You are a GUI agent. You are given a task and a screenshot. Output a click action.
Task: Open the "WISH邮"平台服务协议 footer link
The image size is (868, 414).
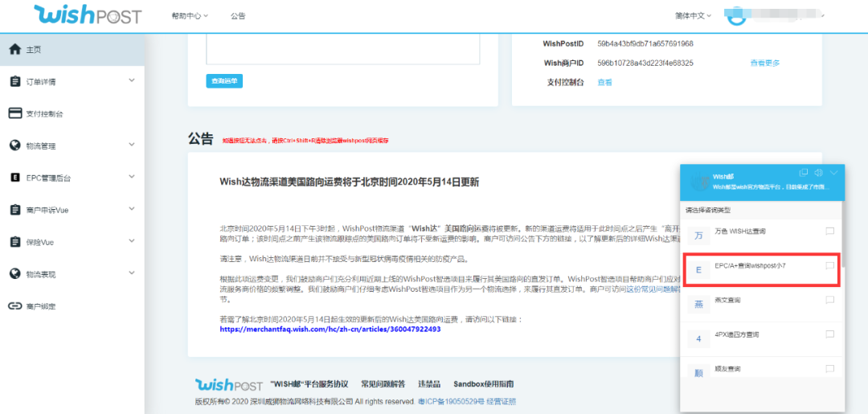309,384
